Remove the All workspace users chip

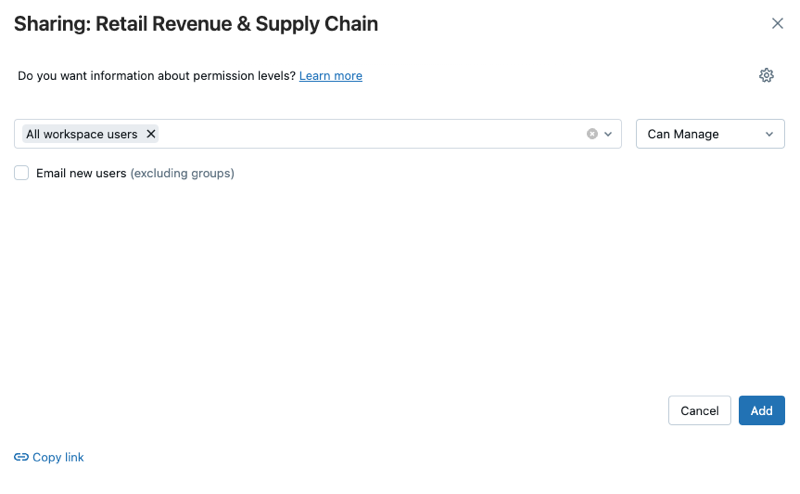coord(151,134)
